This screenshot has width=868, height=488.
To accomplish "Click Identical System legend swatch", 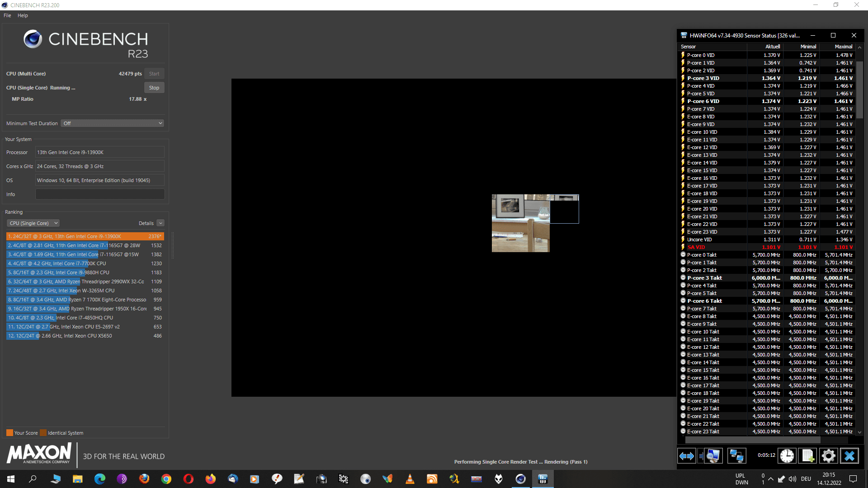I will point(43,433).
